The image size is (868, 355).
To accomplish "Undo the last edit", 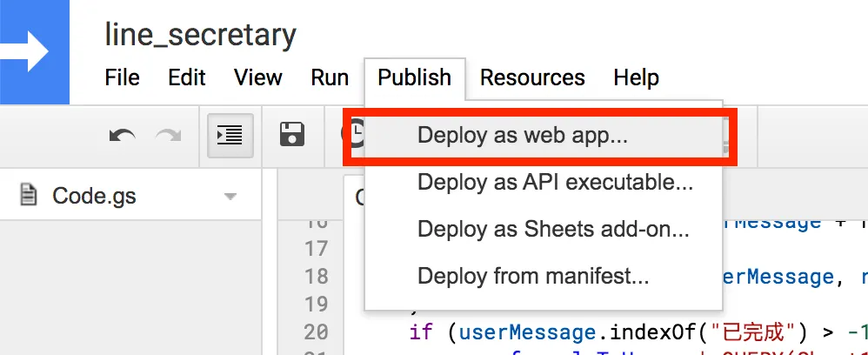I will (123, 135).
